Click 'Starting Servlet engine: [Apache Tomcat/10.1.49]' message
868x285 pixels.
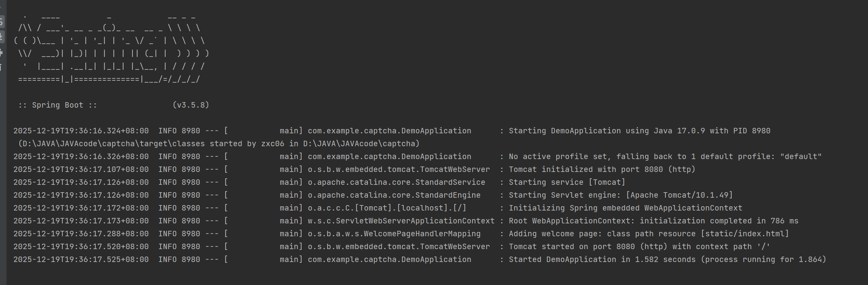621,195
